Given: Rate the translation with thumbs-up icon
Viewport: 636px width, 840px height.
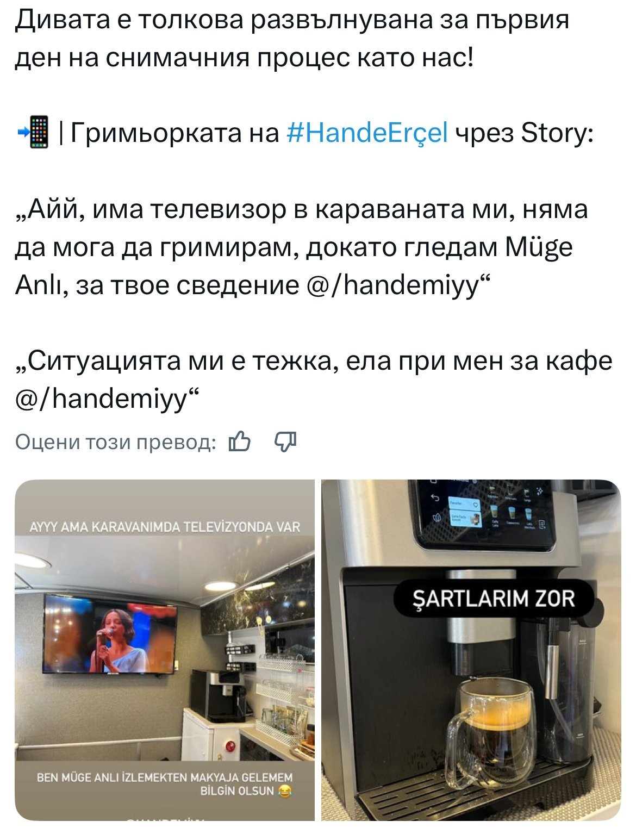Looking at the screenshot, I should pyautogui.click(x=240, y=442).
